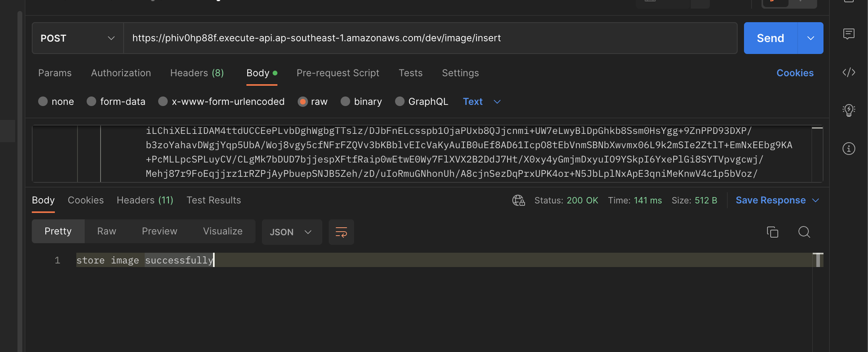This screenshot has height=352, width=868.
Task: Switch to the Authorization tab
Action: point(120,73)
